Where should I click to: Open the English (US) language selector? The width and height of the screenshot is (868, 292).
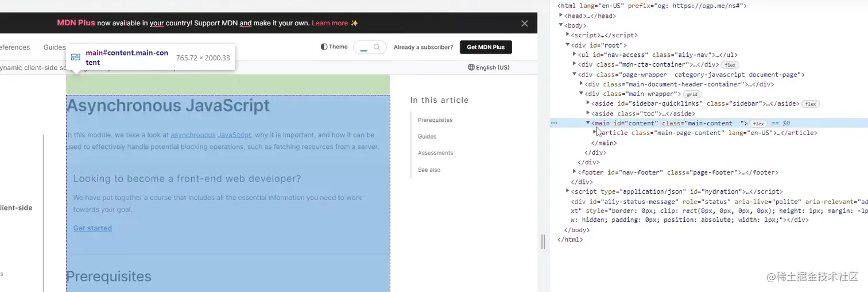[489, 67]
